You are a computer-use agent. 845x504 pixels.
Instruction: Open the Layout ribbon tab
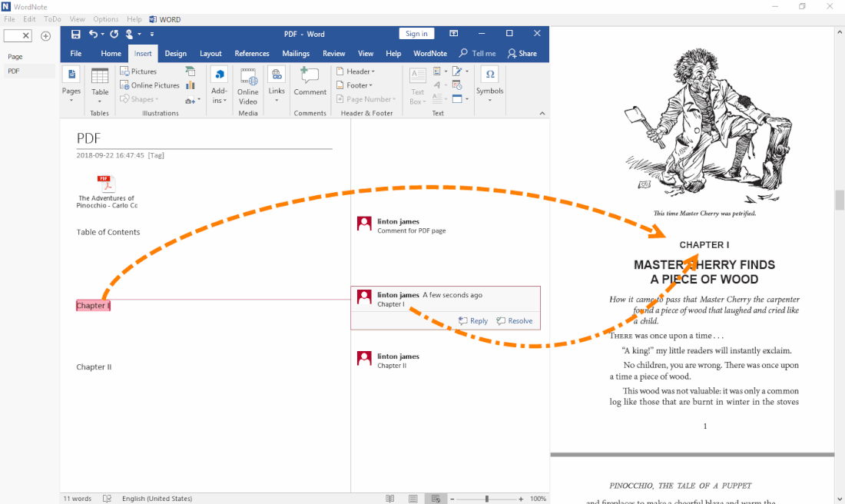(210, 53)
